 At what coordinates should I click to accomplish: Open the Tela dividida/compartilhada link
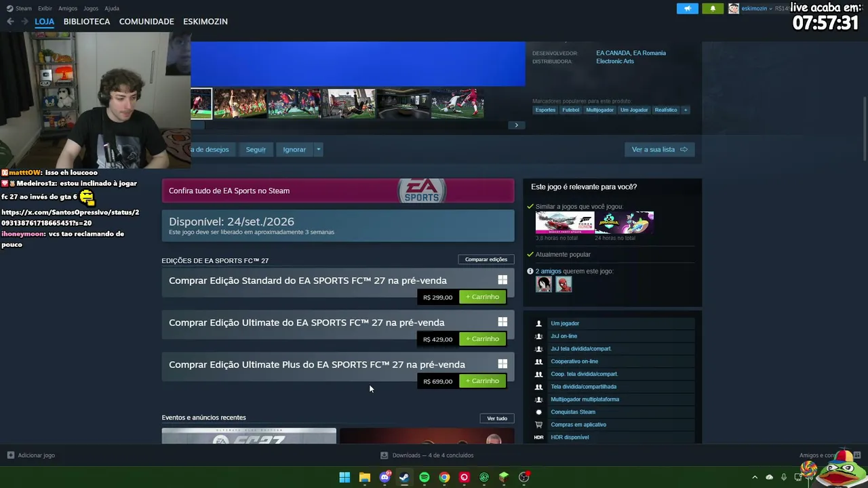pos(583,387)
